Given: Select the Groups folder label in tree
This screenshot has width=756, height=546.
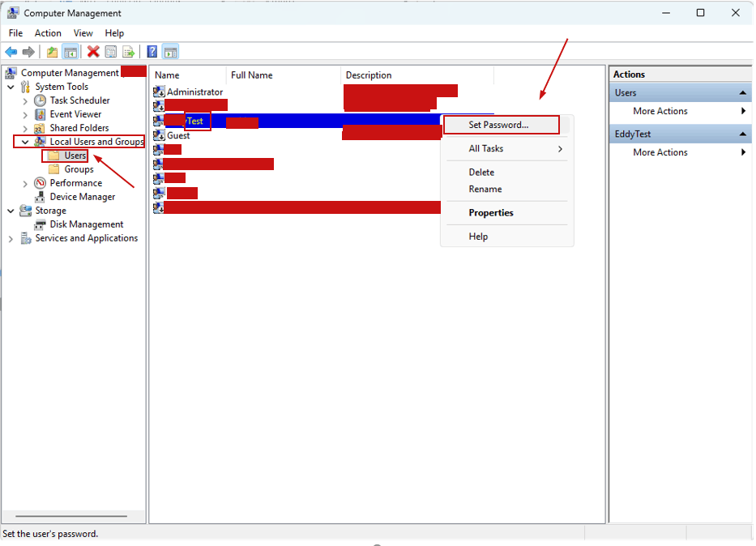Looking at the screenshot, I should (79, 169).
